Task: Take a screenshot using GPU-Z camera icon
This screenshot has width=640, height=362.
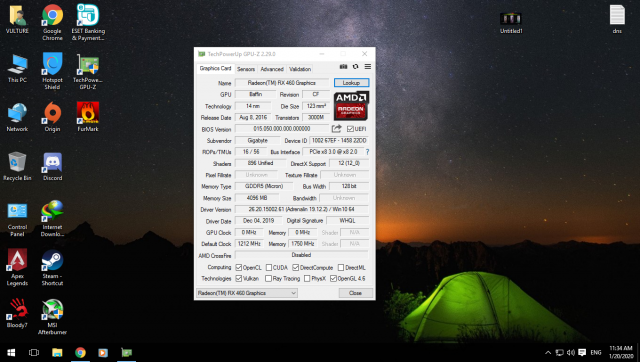Action: [344, 67]
